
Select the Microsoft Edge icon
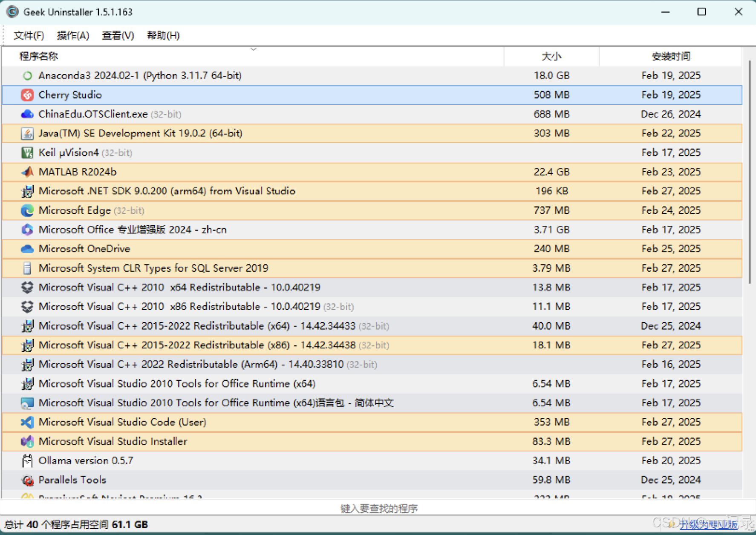[x=27, y=210]
